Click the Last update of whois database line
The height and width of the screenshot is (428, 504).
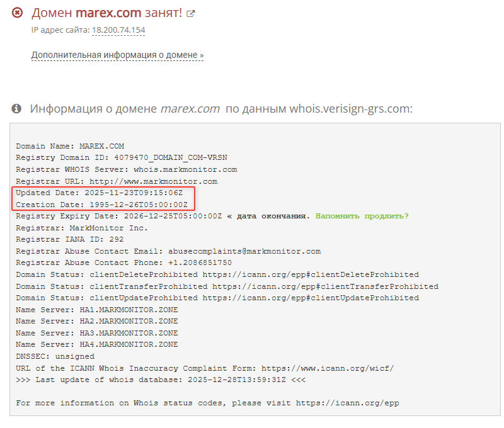tap(161, 380)
